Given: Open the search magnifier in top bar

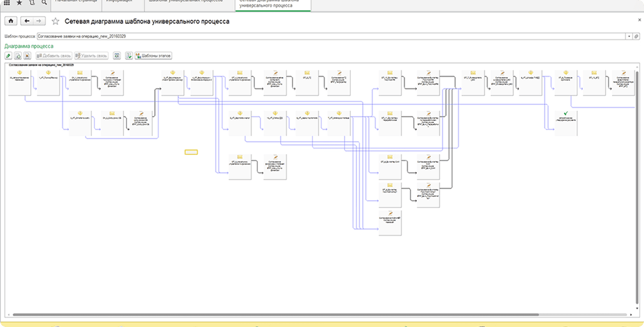Looking at the screenshot, I should (44, 2).
